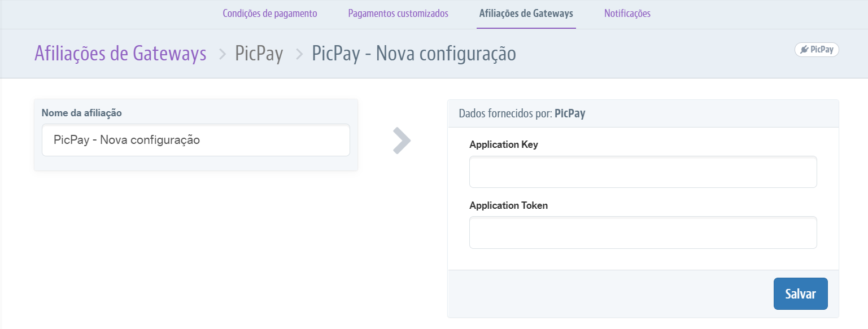
Task: Click the PicPay breadcrumb link
Action: point(259,54)
